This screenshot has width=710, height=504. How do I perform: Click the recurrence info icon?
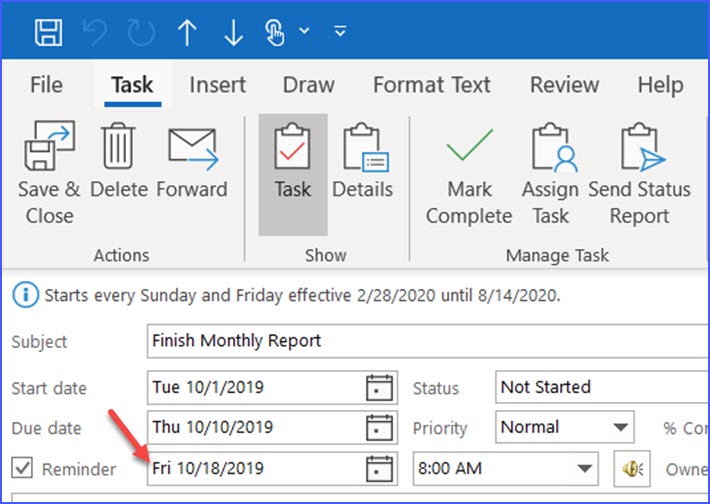[25, 295]
